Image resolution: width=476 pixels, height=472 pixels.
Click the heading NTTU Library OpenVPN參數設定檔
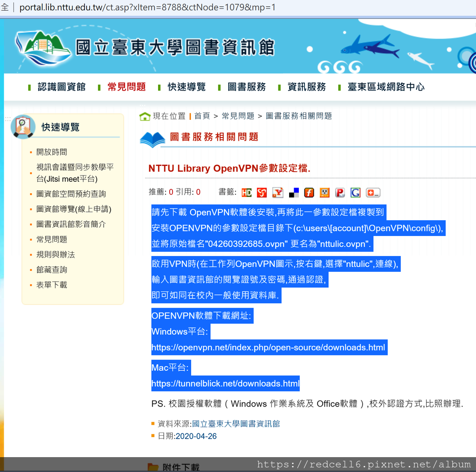point(230,168)
